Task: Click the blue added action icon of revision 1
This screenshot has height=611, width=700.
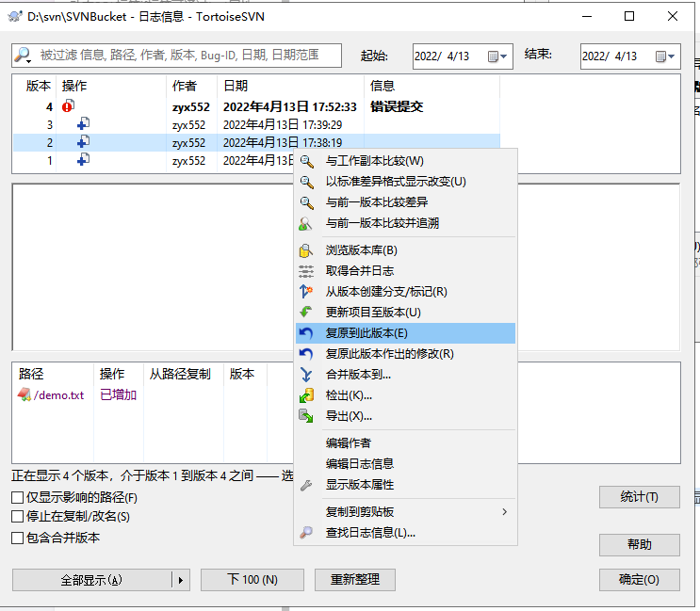Action: (x=83, y=160)
